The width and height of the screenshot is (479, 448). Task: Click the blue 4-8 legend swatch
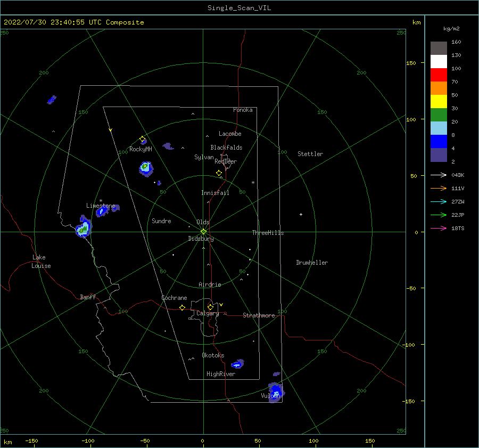439,141
